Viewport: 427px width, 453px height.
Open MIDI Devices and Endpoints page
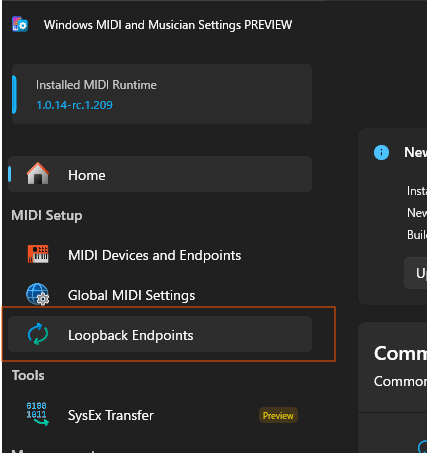pos(160,255)
